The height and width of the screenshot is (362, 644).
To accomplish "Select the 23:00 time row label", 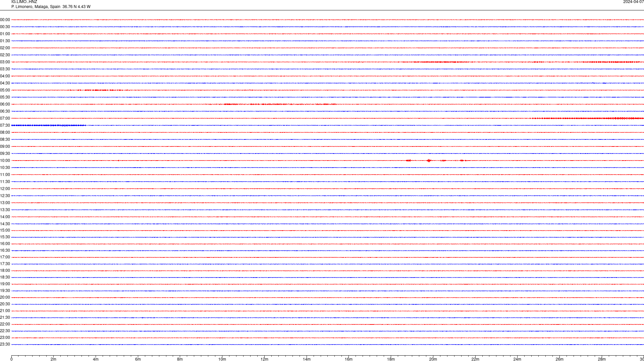I will point(5,338).
